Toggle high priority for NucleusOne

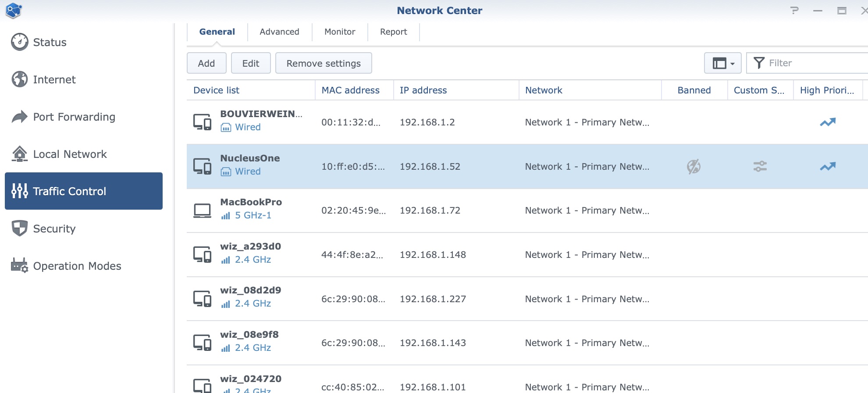[828, 167]
